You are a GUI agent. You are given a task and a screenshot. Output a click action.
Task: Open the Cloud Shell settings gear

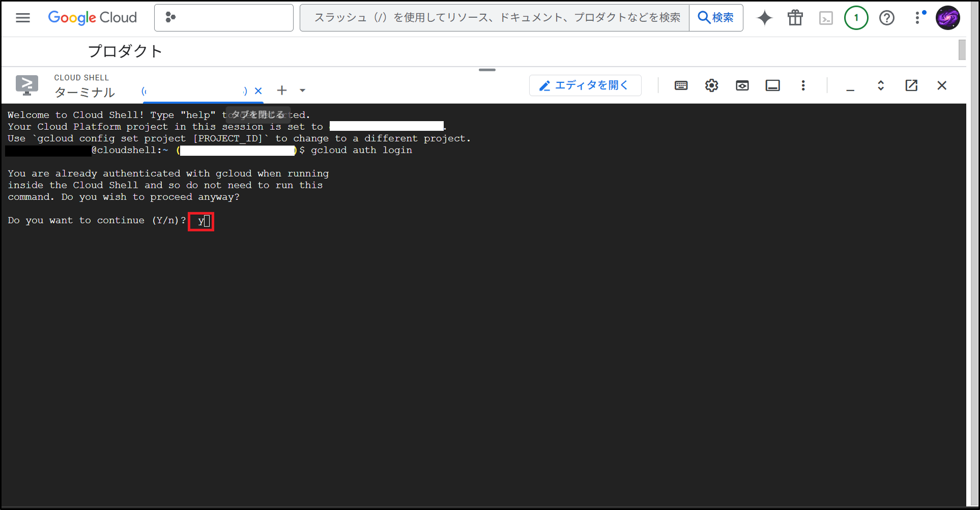tap(711, 85)
